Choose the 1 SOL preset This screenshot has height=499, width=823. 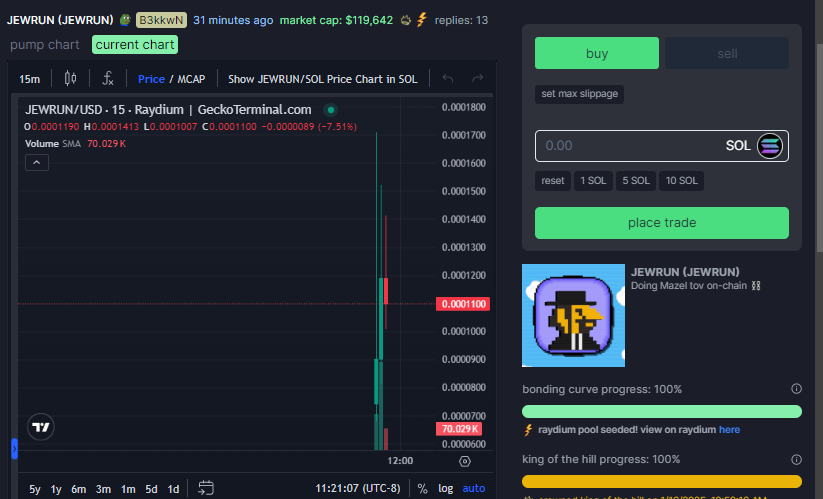click(593, 181)
